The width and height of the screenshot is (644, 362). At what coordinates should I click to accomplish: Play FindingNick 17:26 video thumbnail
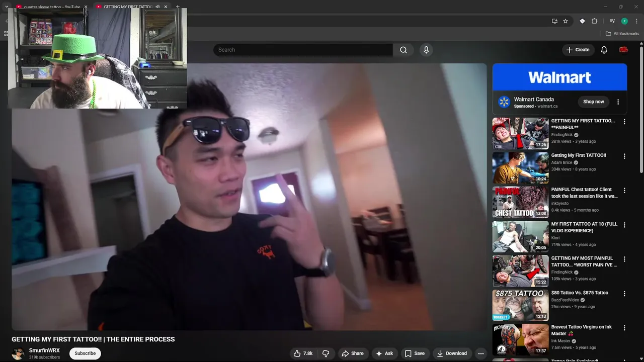tap(520, 133)
